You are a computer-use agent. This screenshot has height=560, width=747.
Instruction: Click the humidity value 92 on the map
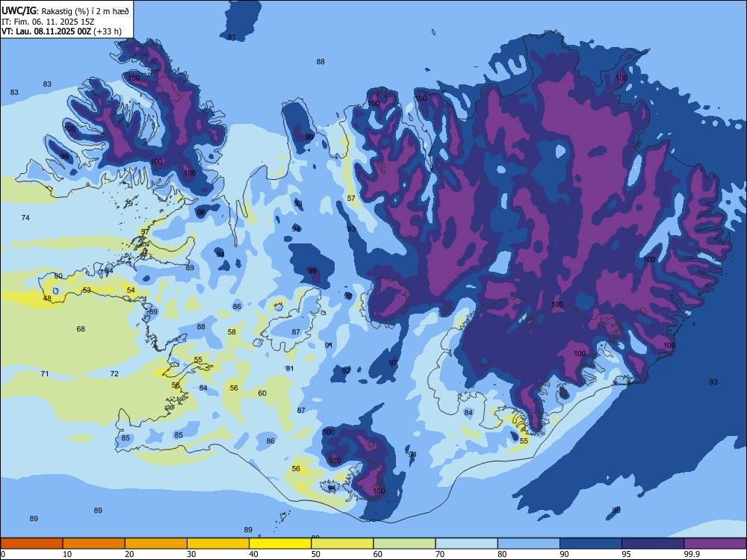(x=347, y=371)
